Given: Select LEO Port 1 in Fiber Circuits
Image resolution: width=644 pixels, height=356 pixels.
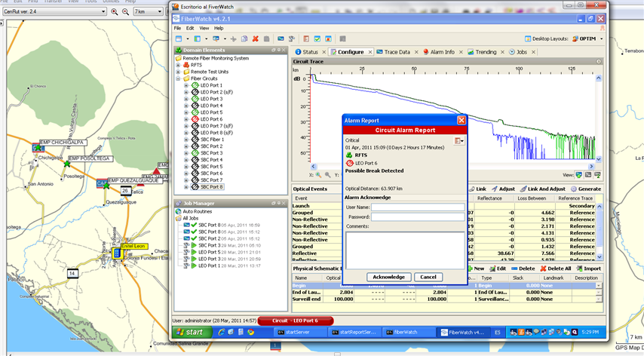Looking at the screenshot, I should [211, 85].
